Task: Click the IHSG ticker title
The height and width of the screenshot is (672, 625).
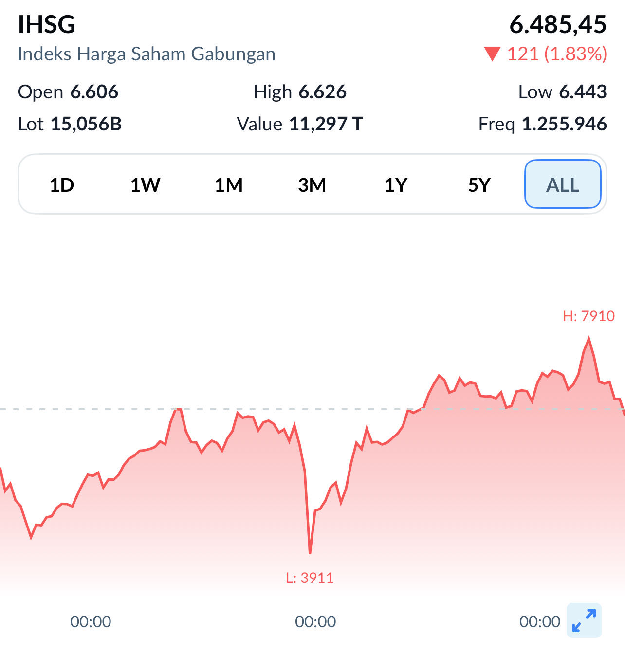Action: tap(46, 24)
